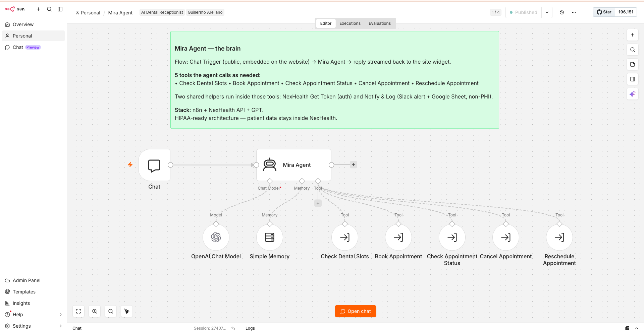Open the three-dots more options menu
The height and width of the screenshot is (334, 644).
tap(574, 12)
